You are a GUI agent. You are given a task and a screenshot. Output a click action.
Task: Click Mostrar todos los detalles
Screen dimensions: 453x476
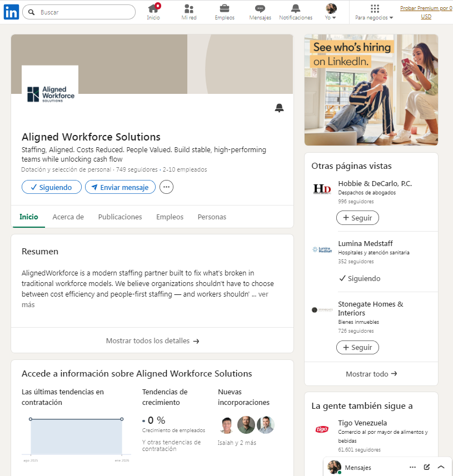click(x=152, y=340)
